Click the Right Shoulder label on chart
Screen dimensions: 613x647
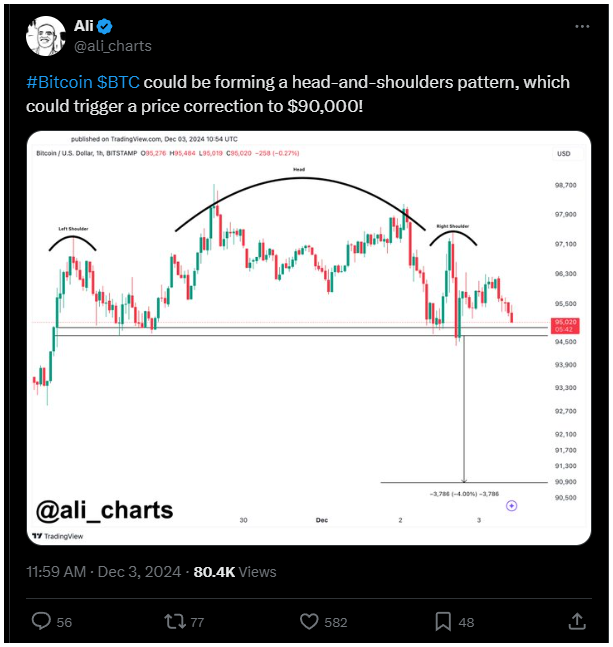[453, 226]
